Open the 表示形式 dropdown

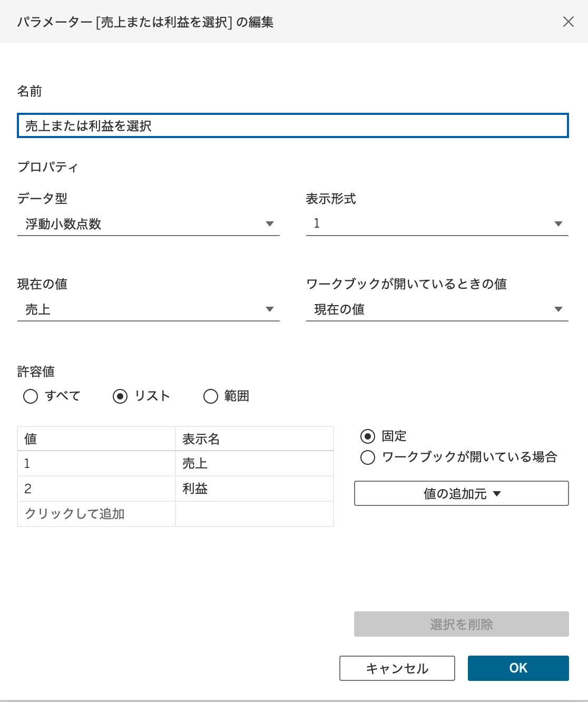click(x=437, y=224)
